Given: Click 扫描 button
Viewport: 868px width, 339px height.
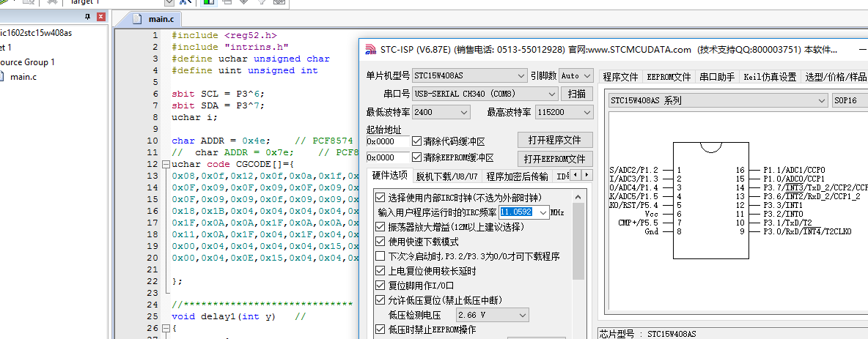Looking at the screenshot, I should (577, 94).
